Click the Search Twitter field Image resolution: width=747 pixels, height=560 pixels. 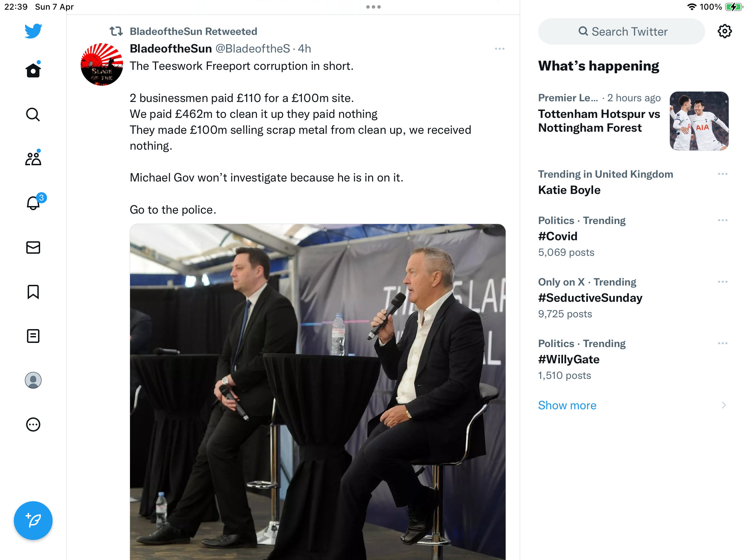pos(621,31)
